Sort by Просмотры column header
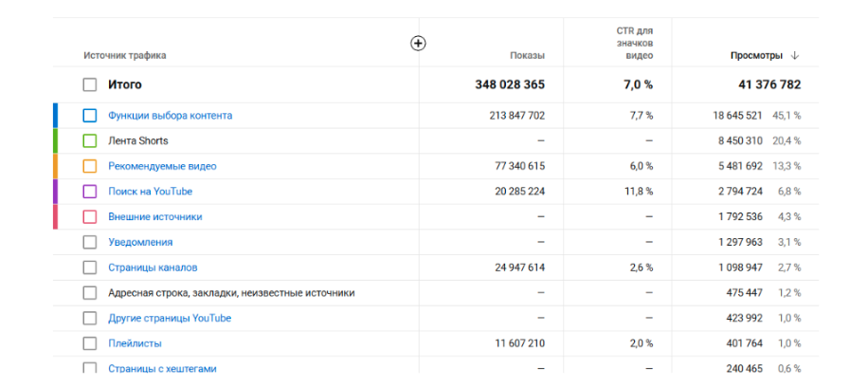 pos(756,55)
